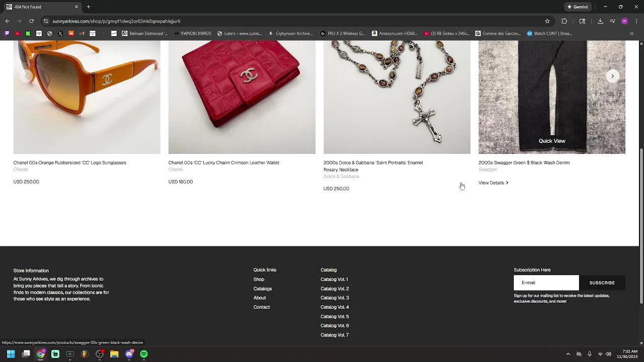This screenshot has height=362, width=644.
Task: Open Chanel 00s Orange Sunglasses title
Action: pyautogui.click(x=70, y=163)
